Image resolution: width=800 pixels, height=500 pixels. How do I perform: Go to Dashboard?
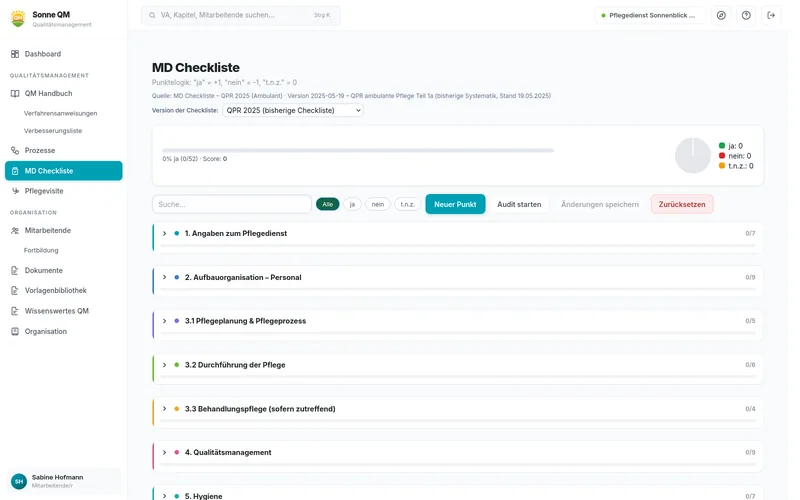(x=63, y=54)
